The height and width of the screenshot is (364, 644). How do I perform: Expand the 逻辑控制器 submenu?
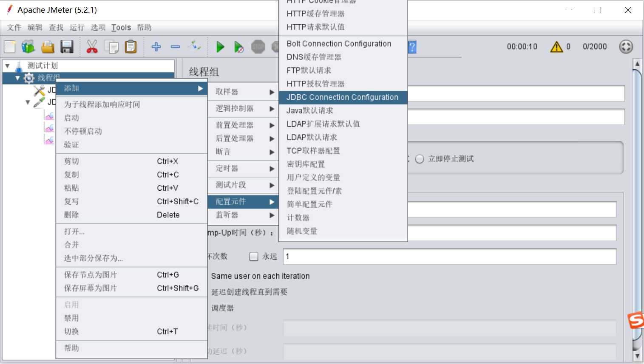click(x=243, y=109)
